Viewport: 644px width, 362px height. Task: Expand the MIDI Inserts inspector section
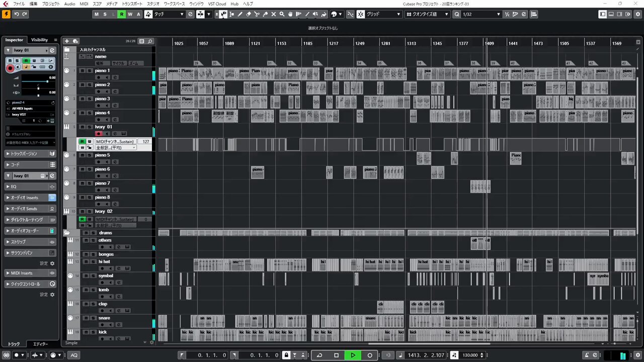point(30,273)
